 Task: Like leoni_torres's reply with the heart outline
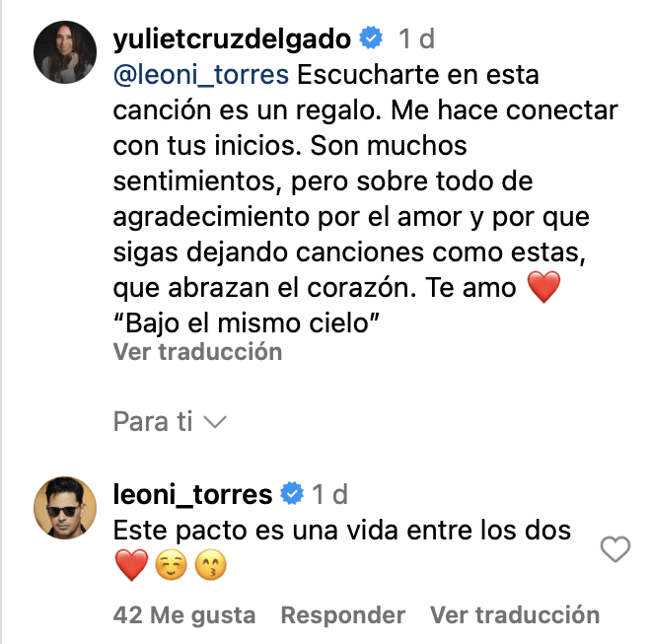coord(615,549)
